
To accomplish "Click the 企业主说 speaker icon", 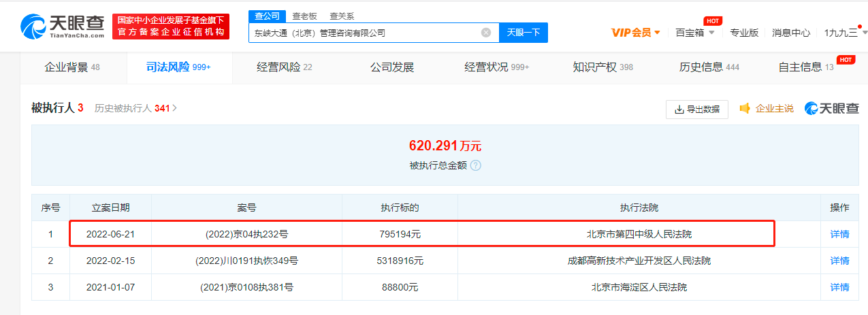I will (745, 109).
